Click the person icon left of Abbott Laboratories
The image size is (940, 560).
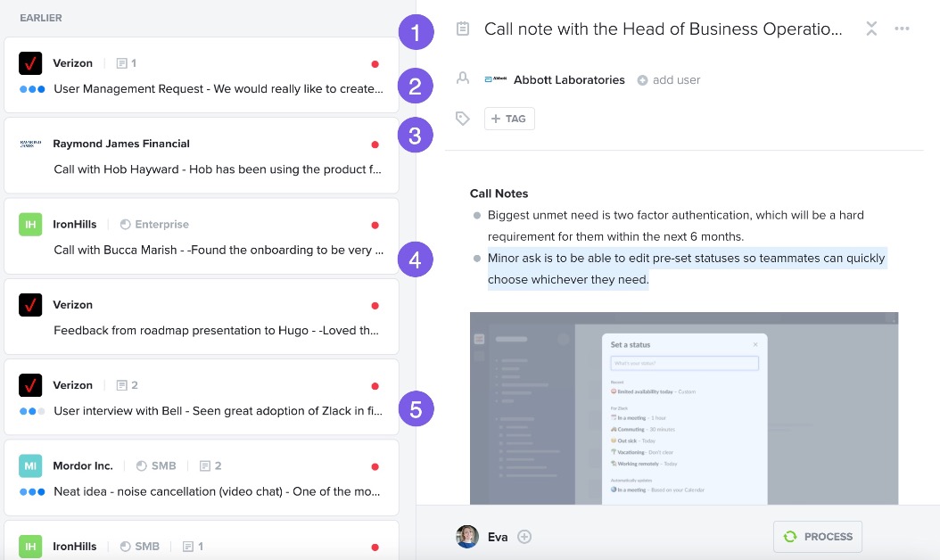[x=462, y=78]
